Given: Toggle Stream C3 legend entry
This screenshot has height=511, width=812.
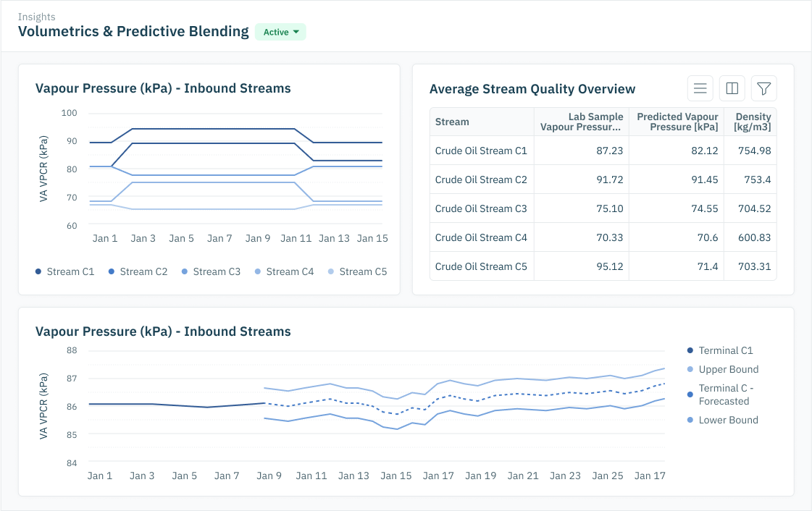Looking at the screenshot, I should pos(211,271).
